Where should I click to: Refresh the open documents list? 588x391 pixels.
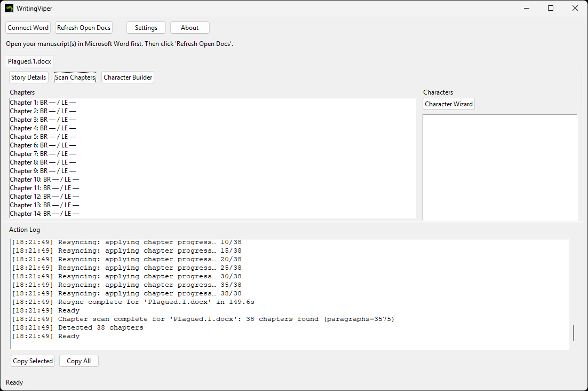click(84, 28)
